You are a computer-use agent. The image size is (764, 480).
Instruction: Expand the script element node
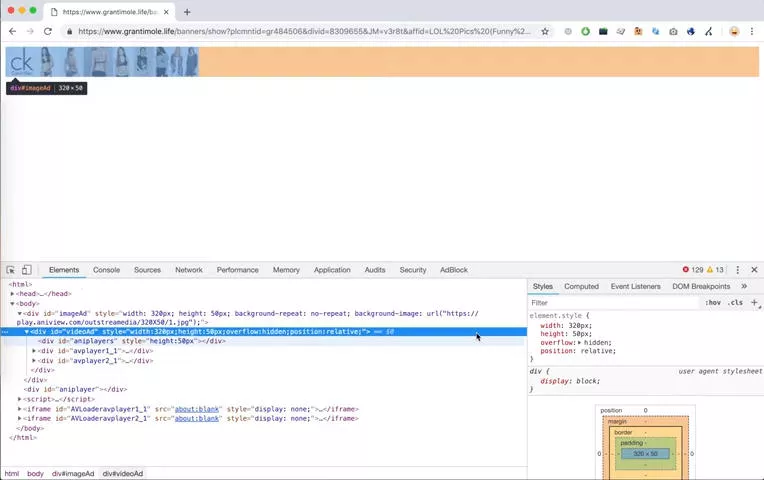pyautogui.click(x=19, y=399)
